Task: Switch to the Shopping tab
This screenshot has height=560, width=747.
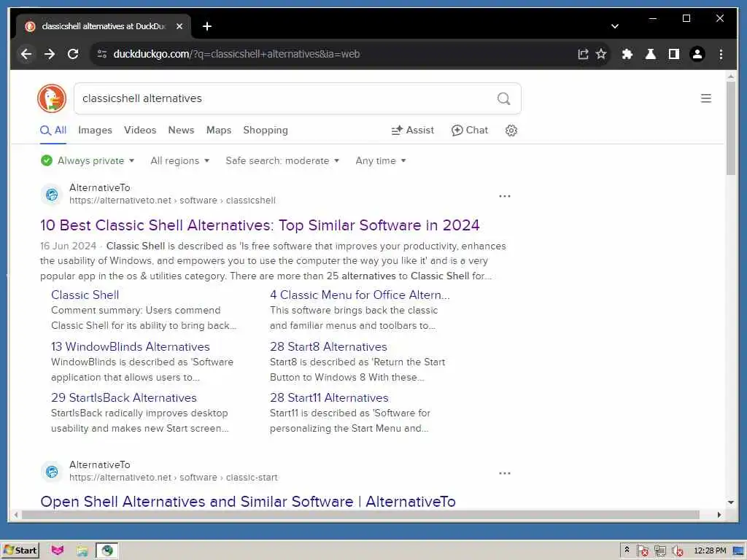Action: point(266,131)
